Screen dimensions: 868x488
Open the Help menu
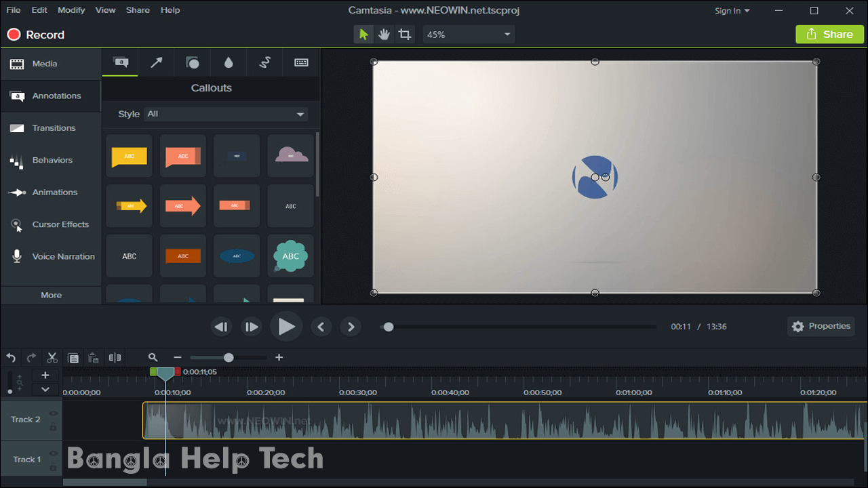pyautogui.click(x=170, y=10)
